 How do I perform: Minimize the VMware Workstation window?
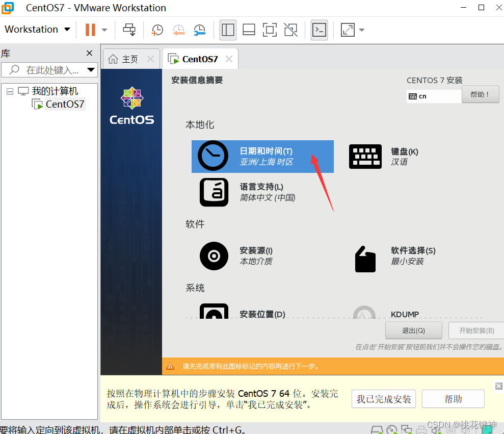464,8
